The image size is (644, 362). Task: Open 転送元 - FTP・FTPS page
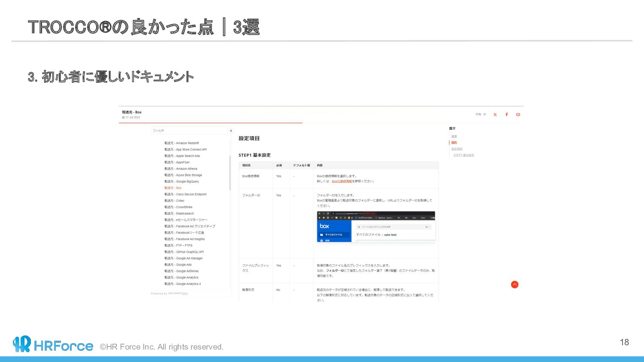pyautogui.click(x=178, y=246)
